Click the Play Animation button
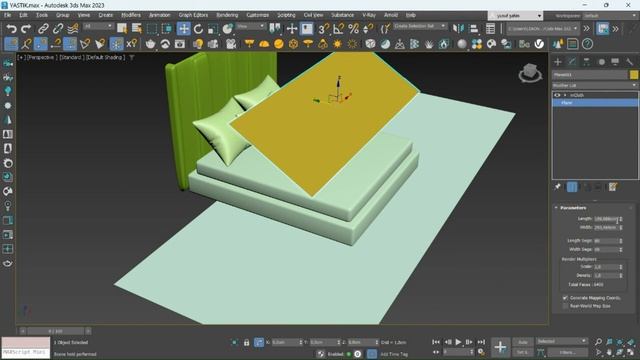The height and width of the screenshot is (360, 640). coord(458,342)
